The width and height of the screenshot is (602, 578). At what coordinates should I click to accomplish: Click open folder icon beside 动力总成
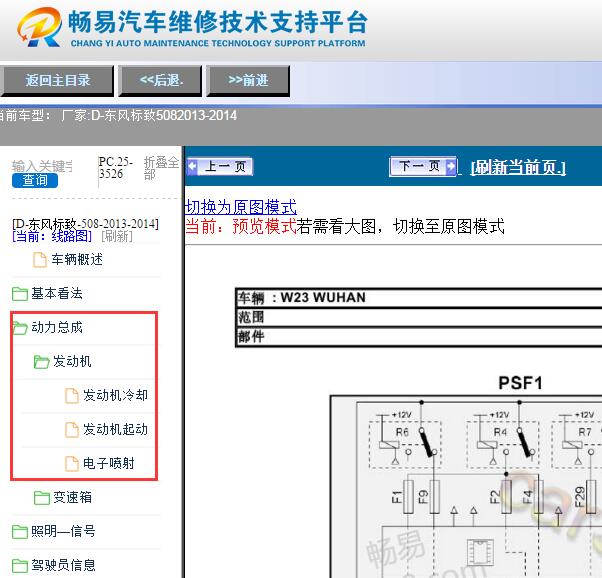tap(20, 328)
